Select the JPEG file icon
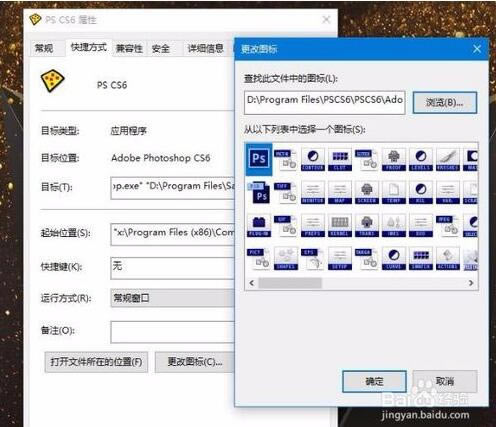Image resolution: width=496 pixels, height=427 pixels. (448, 226)
